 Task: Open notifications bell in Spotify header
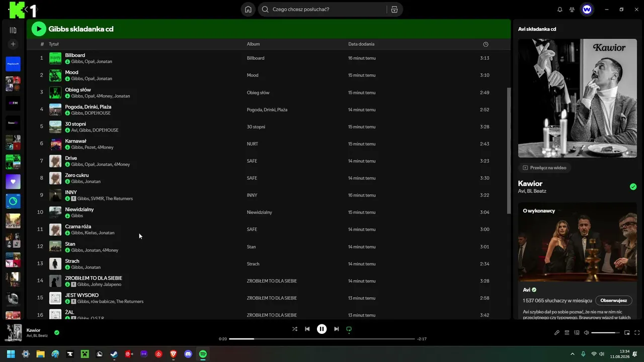click(x=560, y=10)
